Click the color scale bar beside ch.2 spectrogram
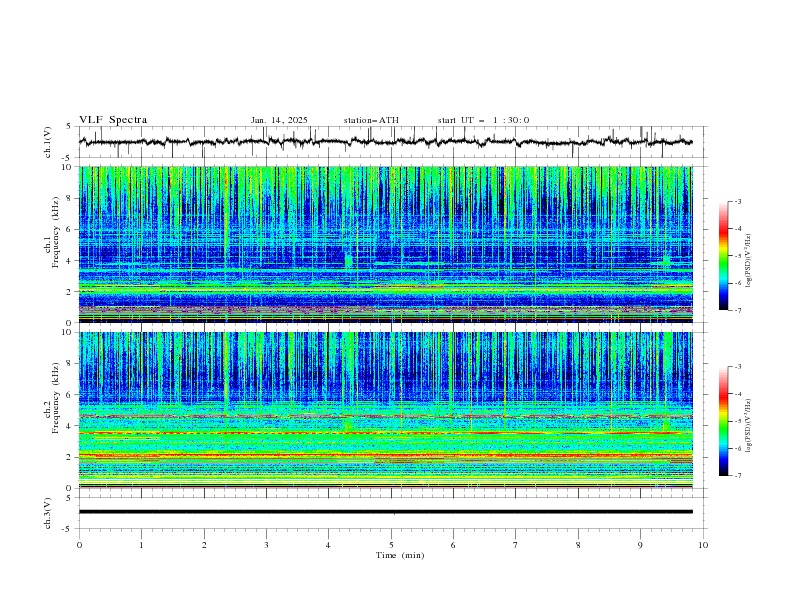The width and height of the screenshot is (792, 612). [x=723, y=421]
